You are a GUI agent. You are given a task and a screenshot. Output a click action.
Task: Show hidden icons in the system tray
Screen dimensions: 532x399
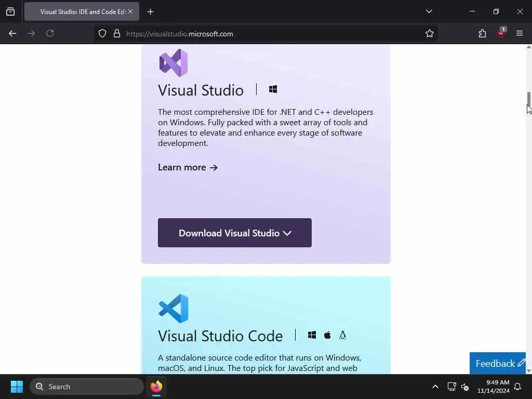pyautogui.click(x=435, y=387)
